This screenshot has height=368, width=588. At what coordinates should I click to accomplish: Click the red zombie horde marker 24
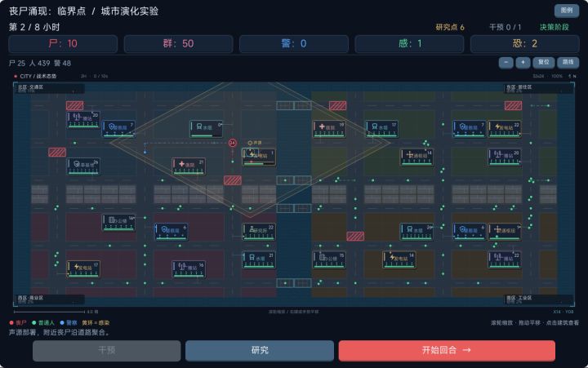coord(233,143)
